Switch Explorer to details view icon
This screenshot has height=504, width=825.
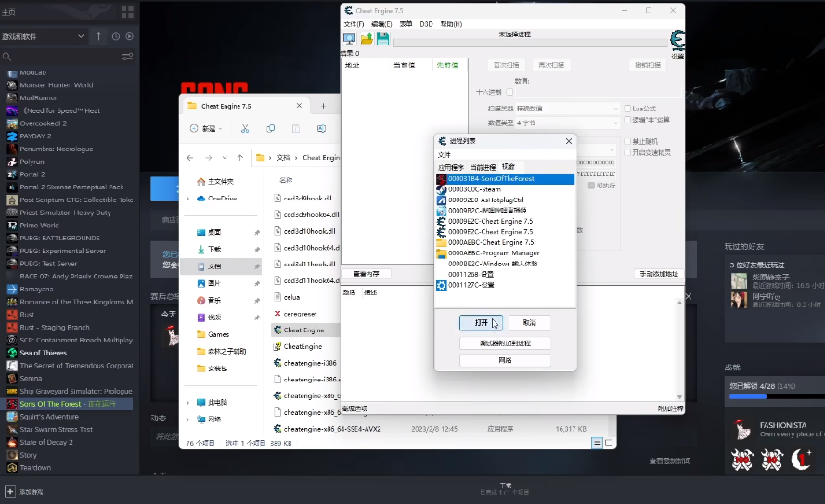pyautogui.click(x=598, y=444)
